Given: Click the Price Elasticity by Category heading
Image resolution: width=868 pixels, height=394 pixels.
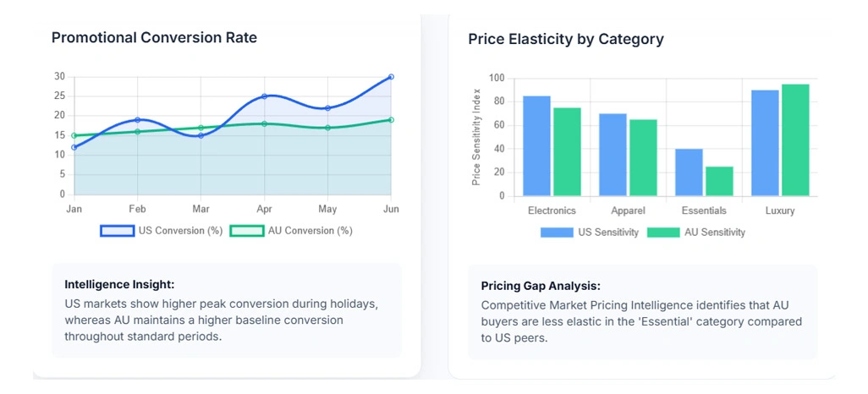Looking at the screenshot, I should [x=566, y=39].
